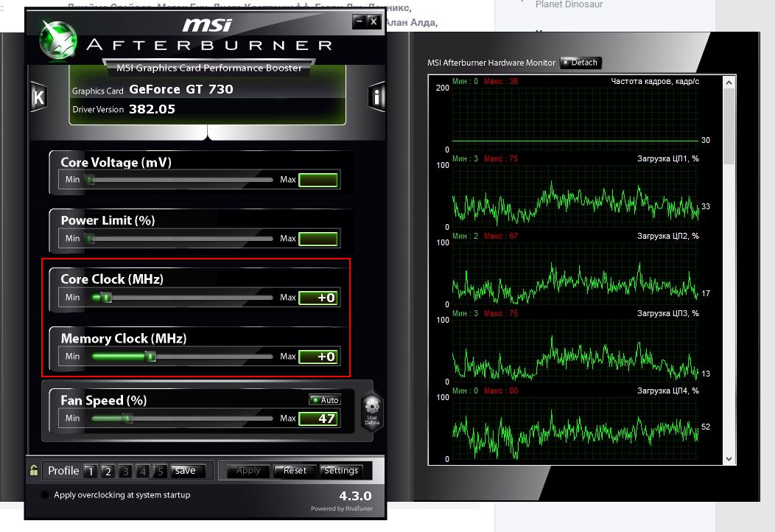Click the monitor scrollbar down arrow

[729, 459]
